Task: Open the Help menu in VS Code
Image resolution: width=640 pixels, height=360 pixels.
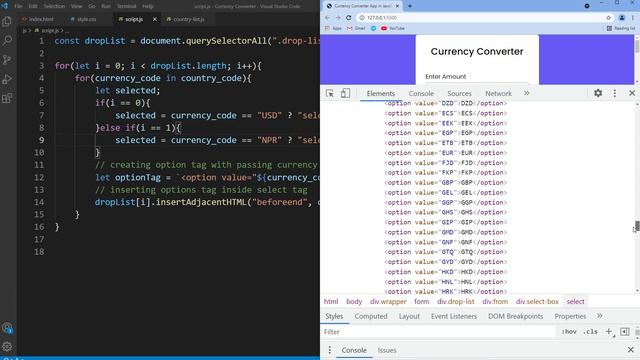Action: 148,6
